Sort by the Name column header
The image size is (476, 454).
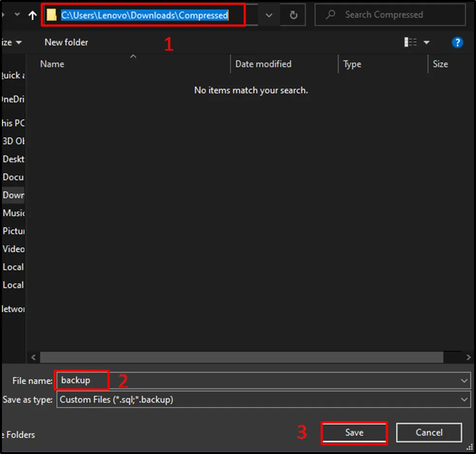coord(52,64)
